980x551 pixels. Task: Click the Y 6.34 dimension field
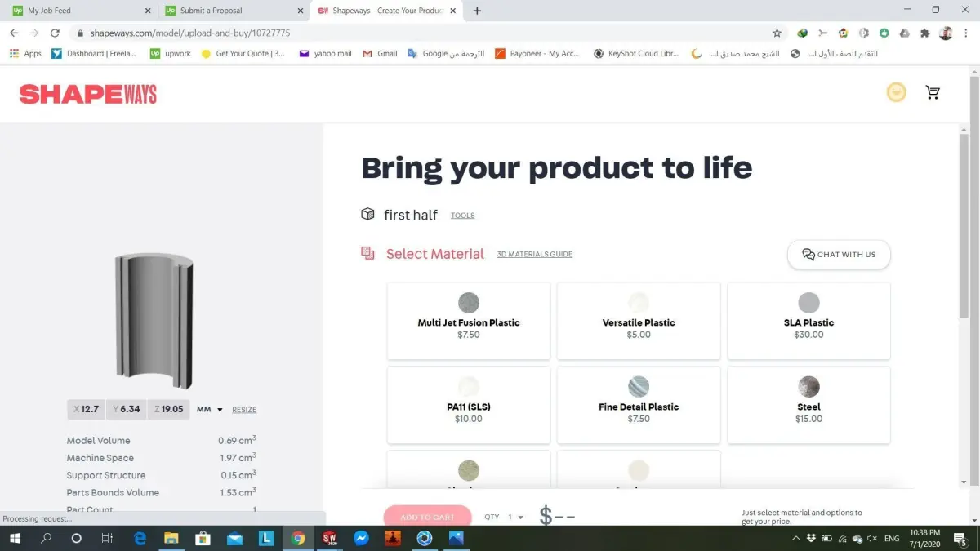[x=126, y=409]
